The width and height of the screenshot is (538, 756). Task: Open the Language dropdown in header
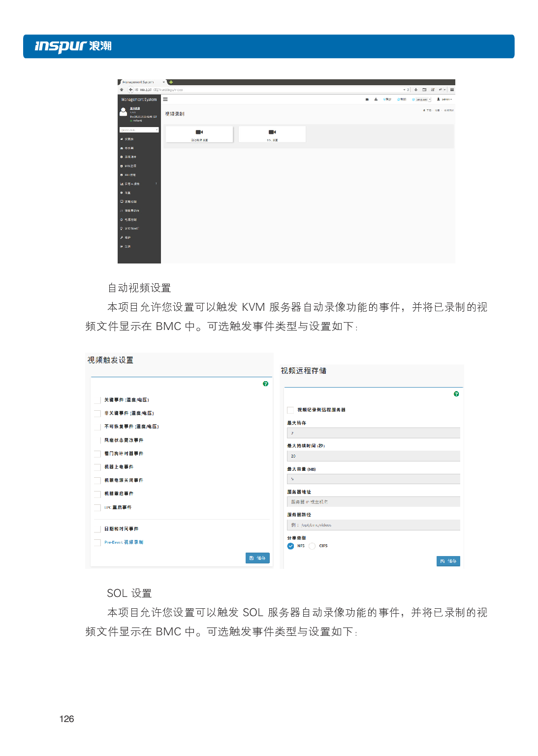coord(421,99)
